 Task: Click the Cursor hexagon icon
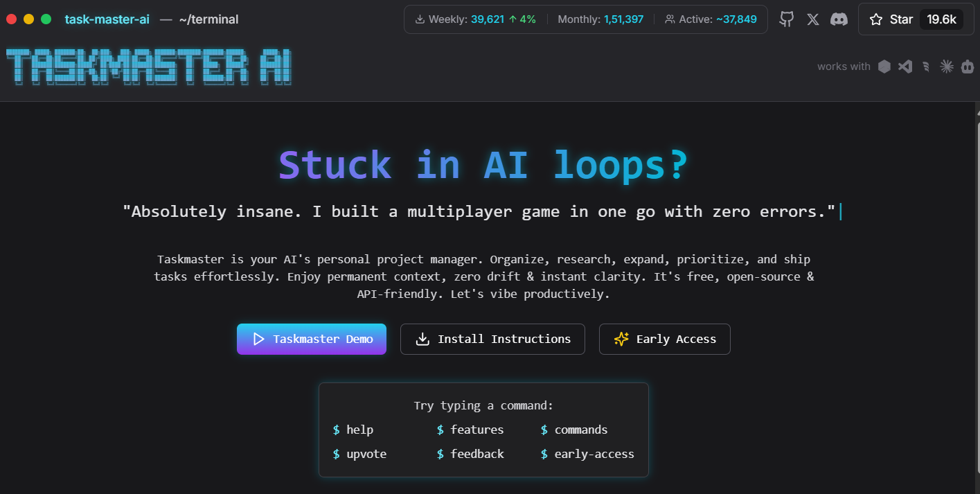[x=884, y=67]
